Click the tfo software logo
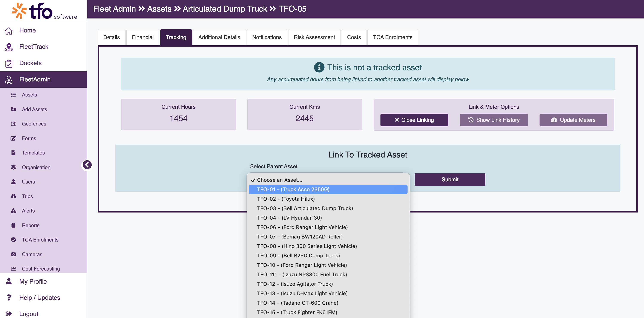644x318 pixels. coord(44,11)
